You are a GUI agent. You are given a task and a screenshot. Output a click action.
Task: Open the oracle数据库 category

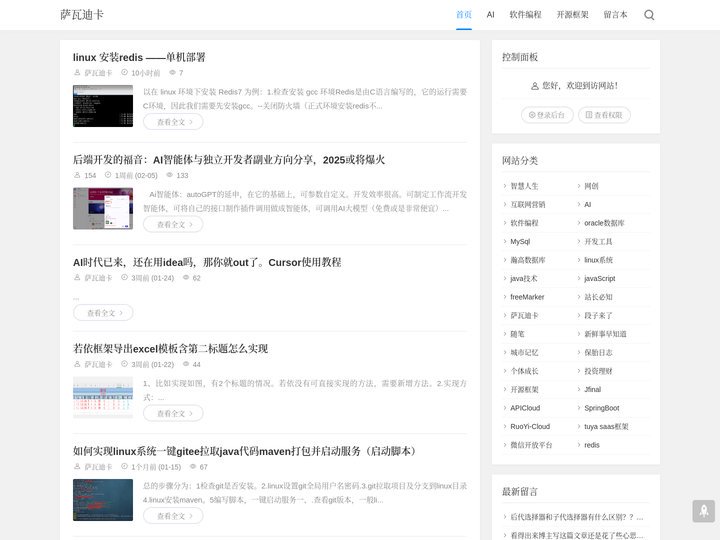click(x=604, y=223)
